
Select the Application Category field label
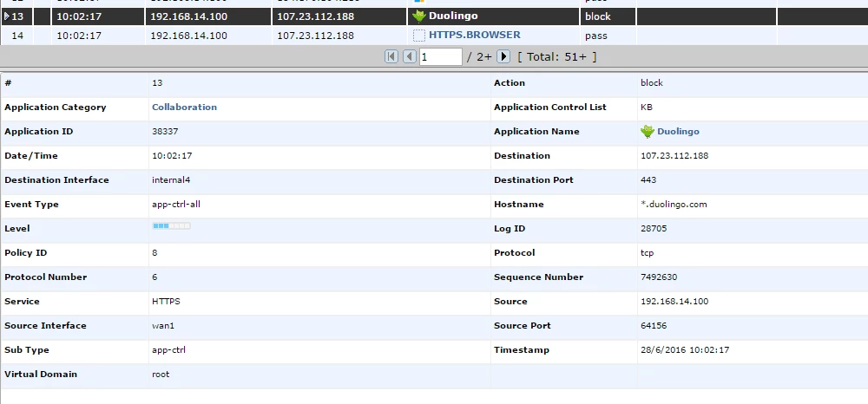56,108
